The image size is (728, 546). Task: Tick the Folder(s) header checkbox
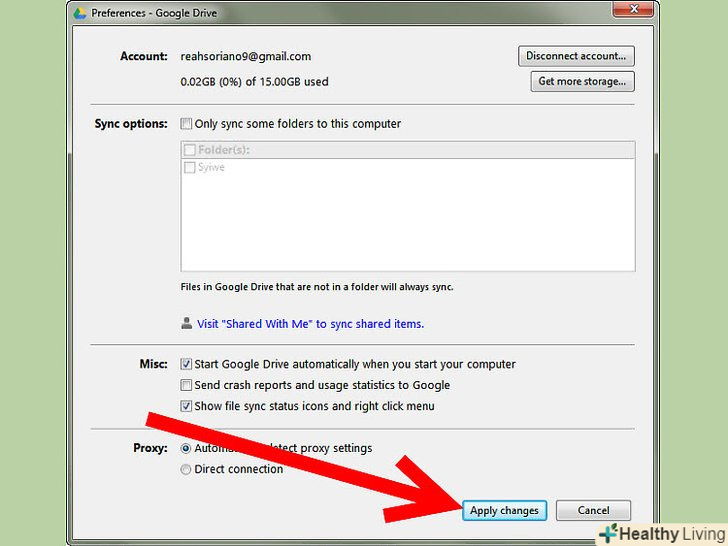(x=189, y=150)
